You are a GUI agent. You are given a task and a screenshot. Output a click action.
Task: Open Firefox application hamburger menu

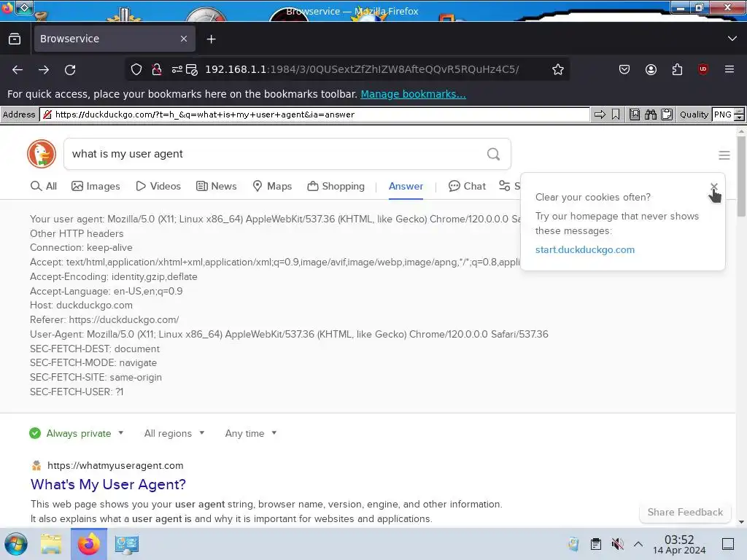click(729, 69)
